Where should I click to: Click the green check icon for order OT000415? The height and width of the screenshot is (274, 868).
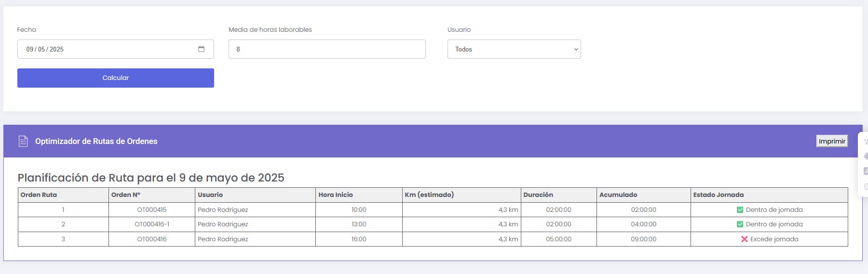point(740,210)
